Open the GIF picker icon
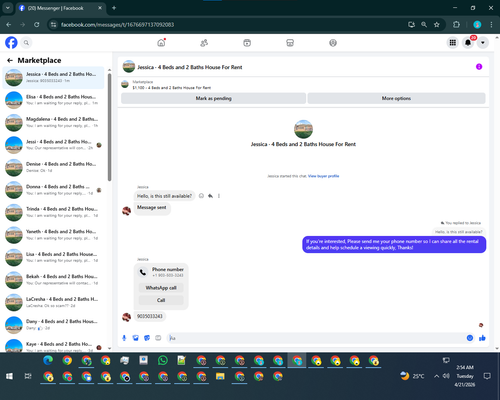500x400 pixels. [158, 338]
